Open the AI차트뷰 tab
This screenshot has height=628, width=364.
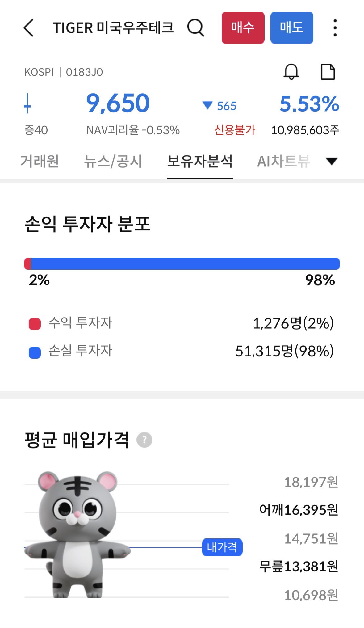tap(283, 161)
